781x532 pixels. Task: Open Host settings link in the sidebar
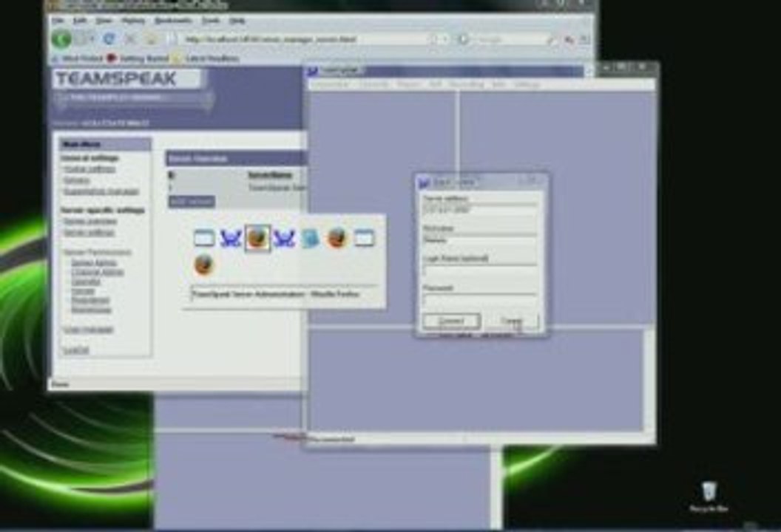89,169
